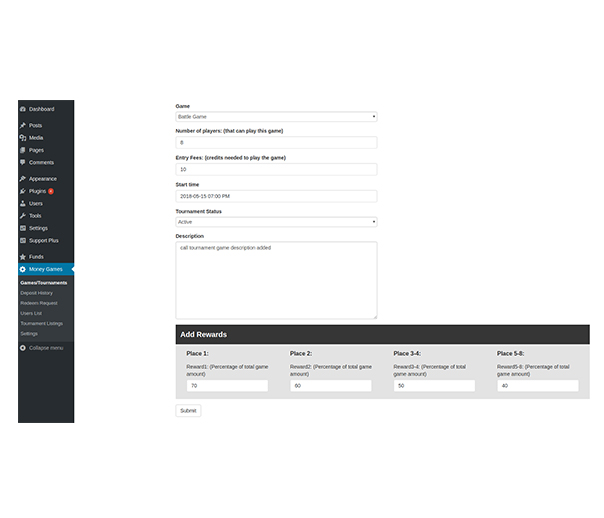Click the Users icon in sidebar
This screenshot has width=604, height=518.
23,203
